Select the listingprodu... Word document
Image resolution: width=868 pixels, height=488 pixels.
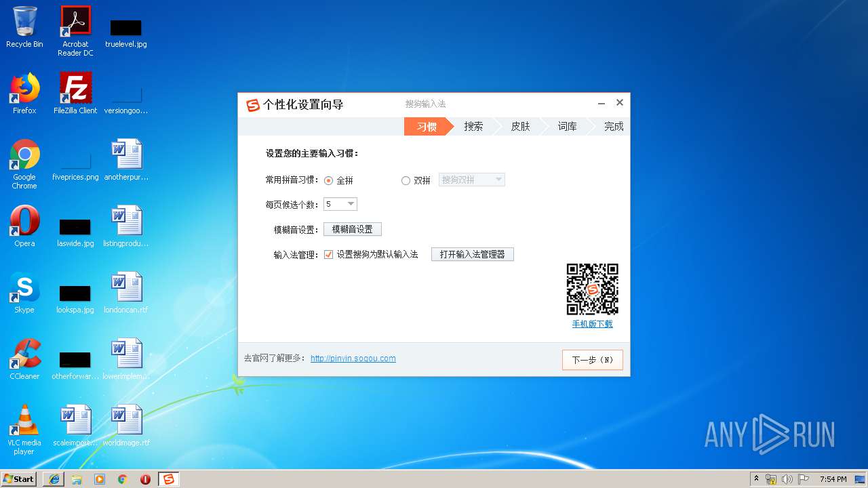click(x=126, y=226)
